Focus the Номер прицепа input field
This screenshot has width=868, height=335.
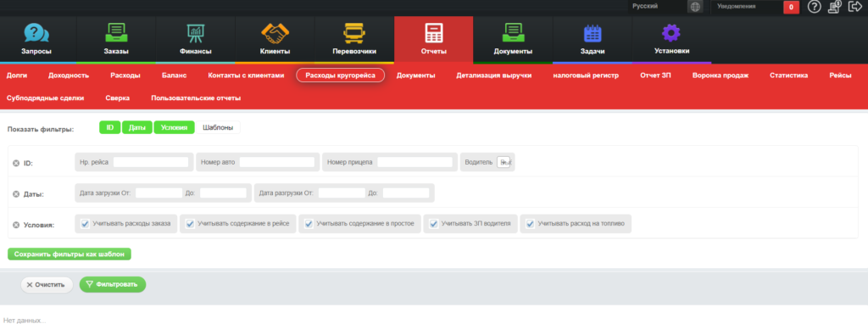[x=415, y=162]
